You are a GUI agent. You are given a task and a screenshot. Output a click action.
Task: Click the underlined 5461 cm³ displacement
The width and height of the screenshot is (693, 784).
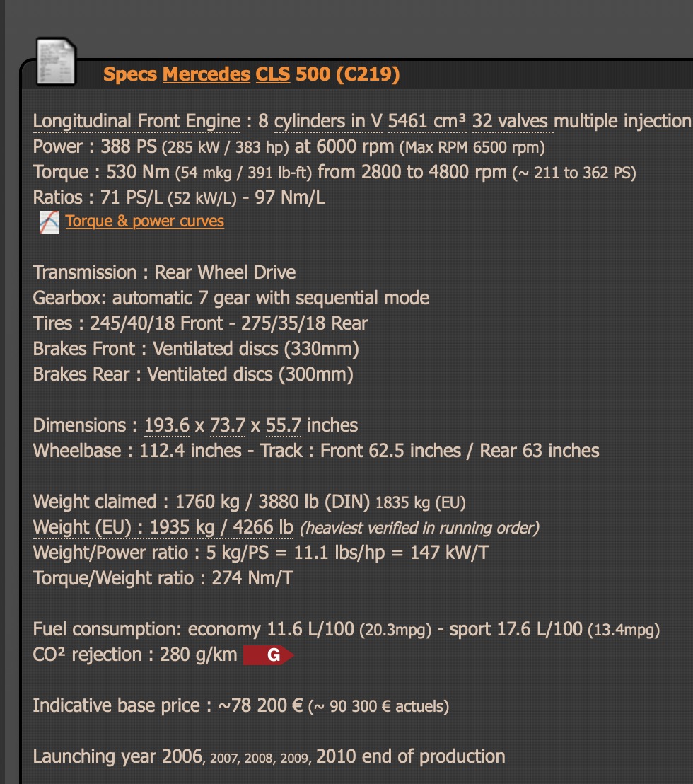[427, 121]
